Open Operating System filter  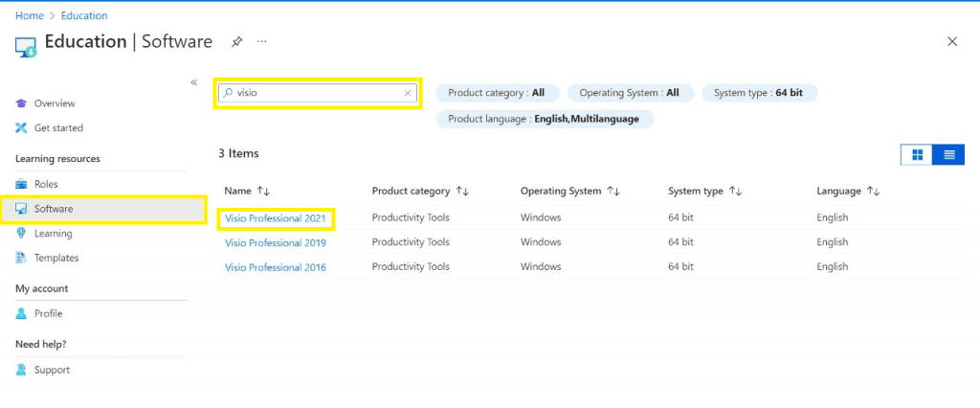630,93
